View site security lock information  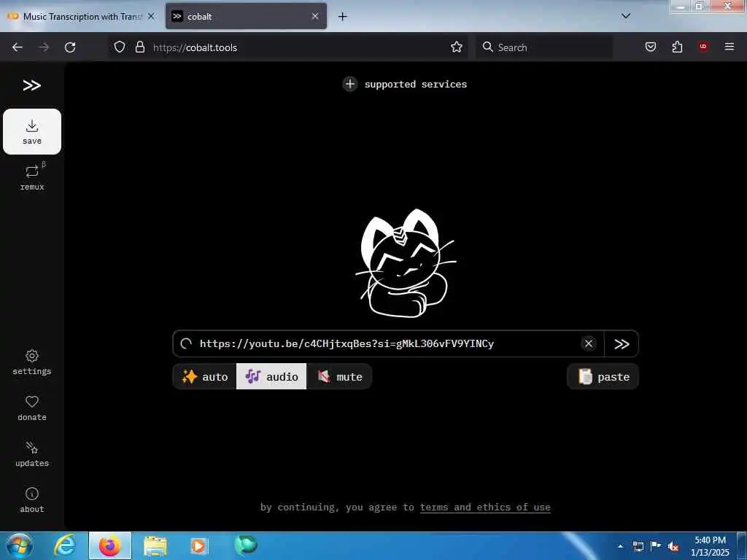tap(139, 47)
